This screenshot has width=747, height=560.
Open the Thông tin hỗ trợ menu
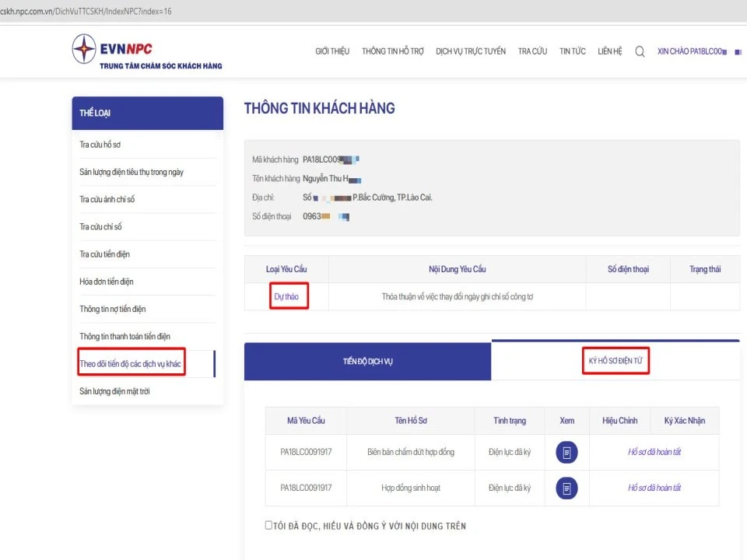(x=393, y=51)
